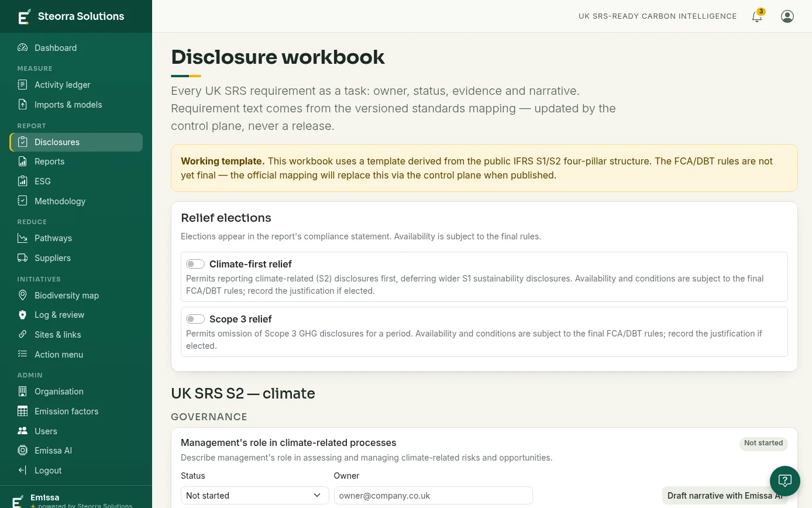Click the Pathways trend icon

[x=22, y=238]
